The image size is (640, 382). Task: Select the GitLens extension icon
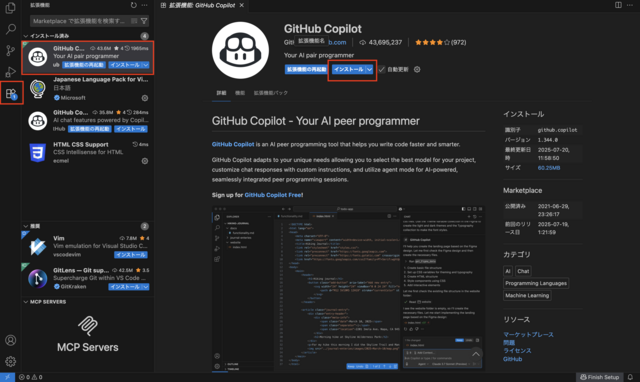click(x=38, y=279)
